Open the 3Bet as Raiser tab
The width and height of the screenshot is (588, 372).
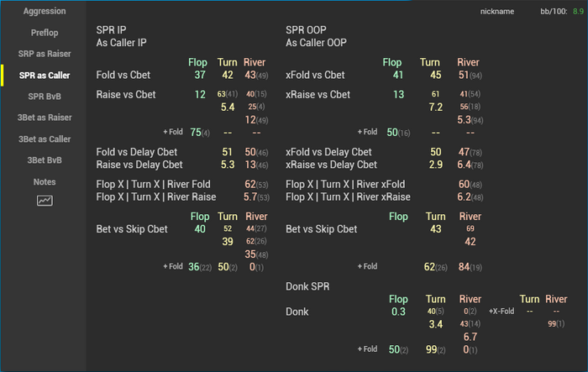[45, 118]
